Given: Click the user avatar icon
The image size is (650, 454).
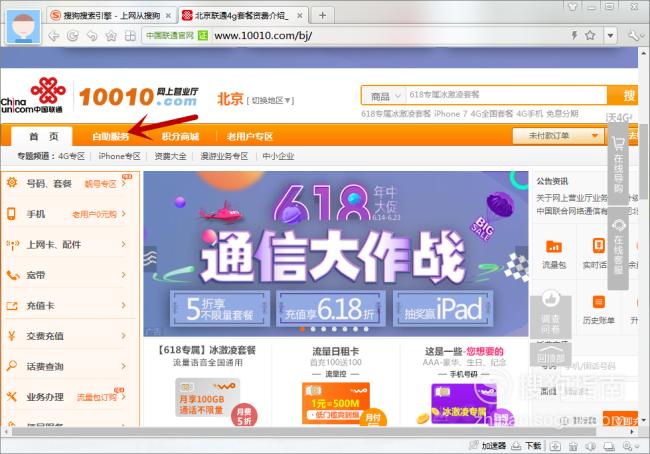Looking at the screenshot, I should 24,27.
